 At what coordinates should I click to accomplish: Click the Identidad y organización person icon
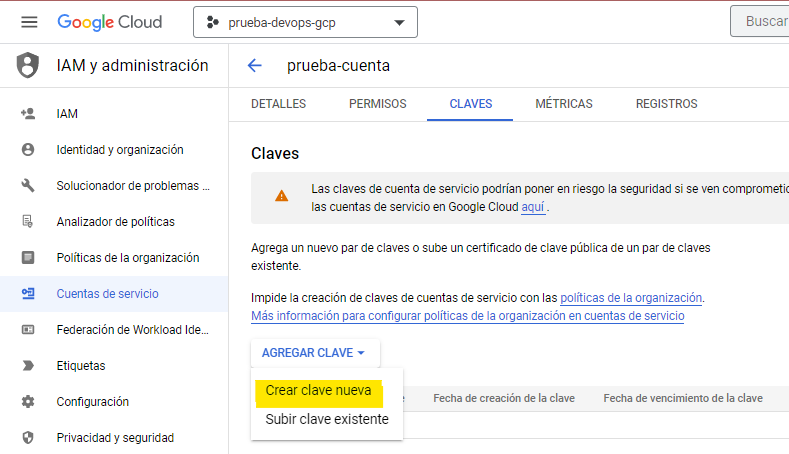pos(28,150)
